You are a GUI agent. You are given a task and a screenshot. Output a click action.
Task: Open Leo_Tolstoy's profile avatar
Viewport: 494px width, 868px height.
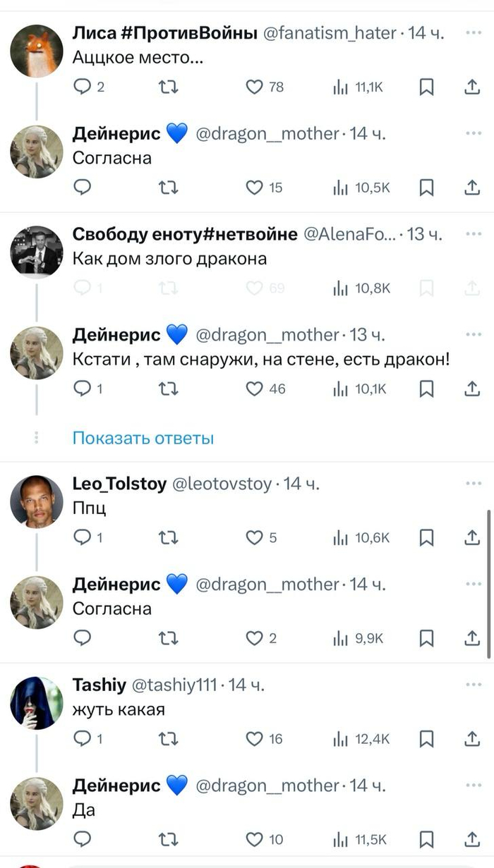coord(37,501)
